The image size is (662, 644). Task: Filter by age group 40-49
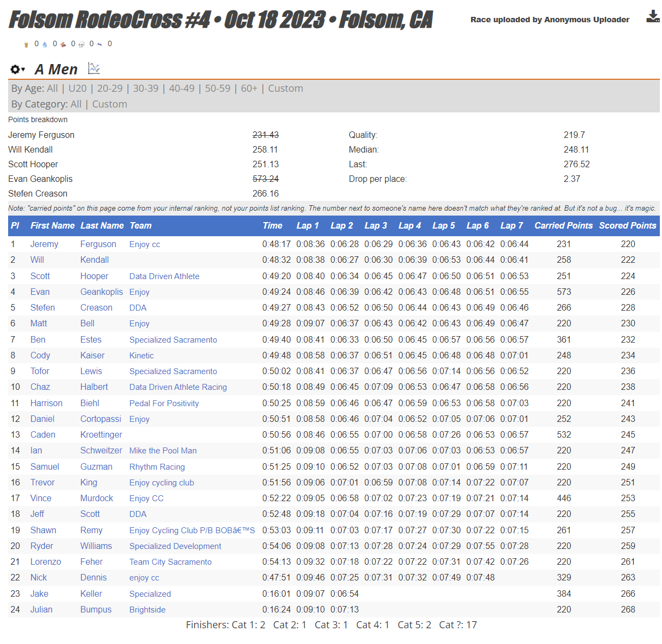[181, 89]
